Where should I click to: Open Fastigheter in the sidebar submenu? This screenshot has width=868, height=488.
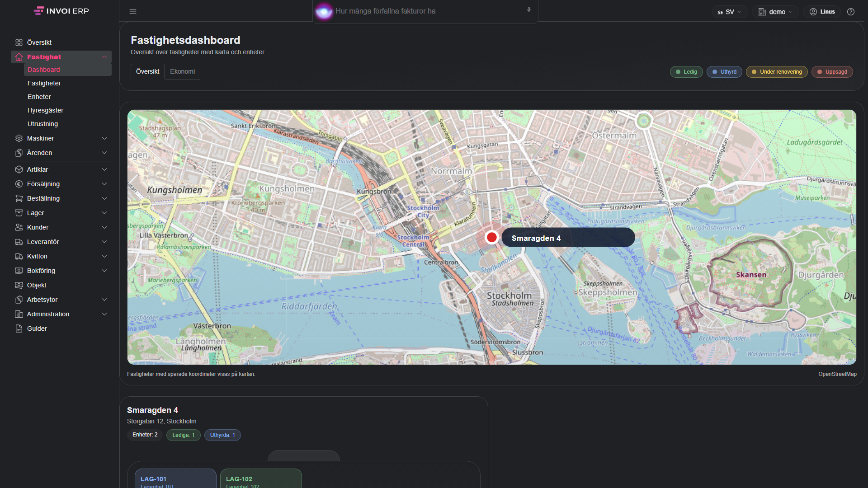pos(44,83)
